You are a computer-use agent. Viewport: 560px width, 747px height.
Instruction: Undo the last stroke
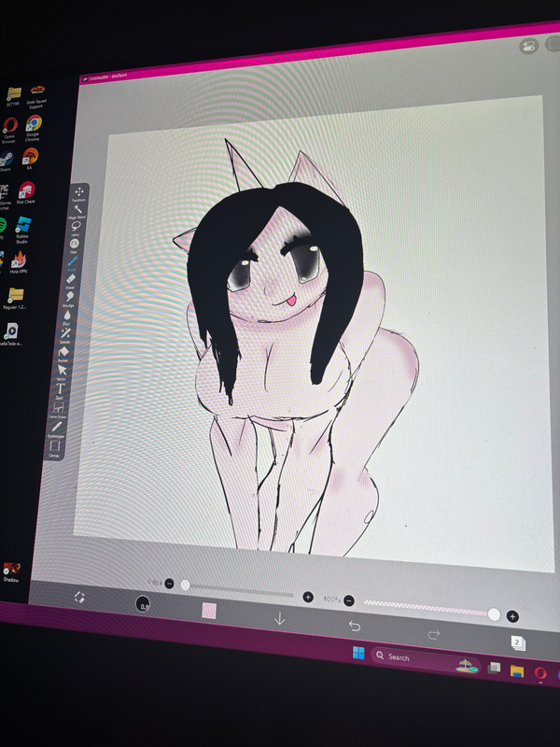tap(355, 626)
